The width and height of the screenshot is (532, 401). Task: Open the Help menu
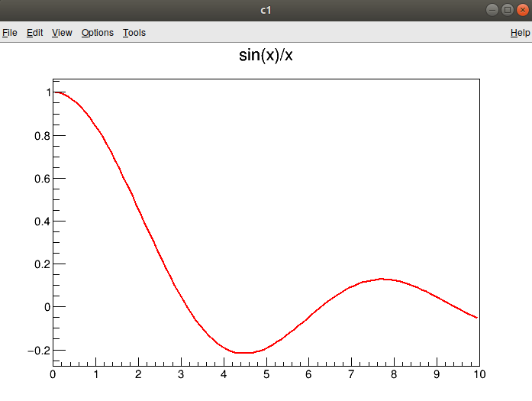(520, 33)
